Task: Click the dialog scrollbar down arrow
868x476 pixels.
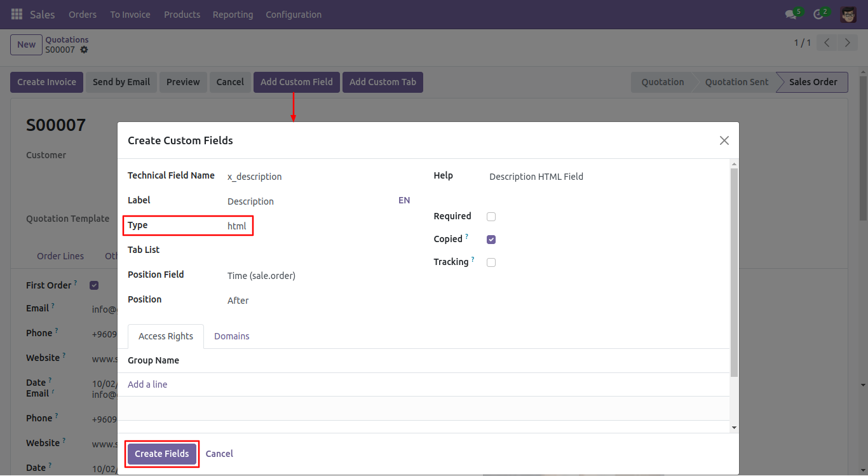Action: point(734,428)
